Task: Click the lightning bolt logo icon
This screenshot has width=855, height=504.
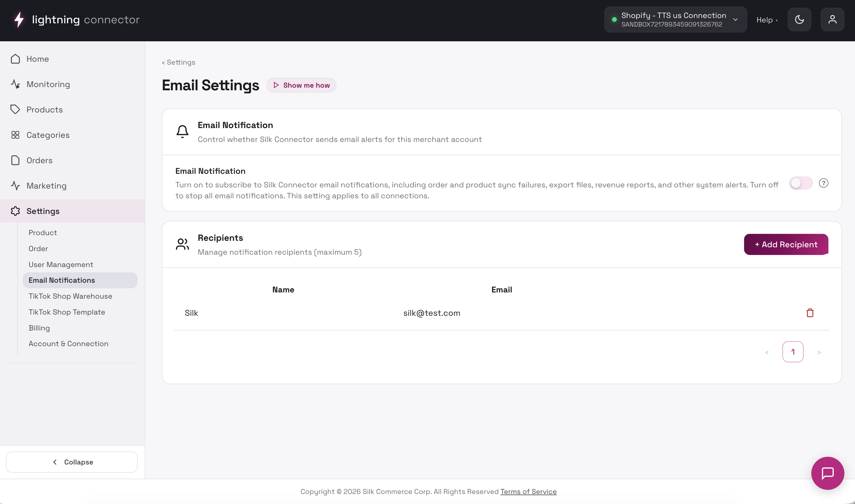Action: coord(19,19)
